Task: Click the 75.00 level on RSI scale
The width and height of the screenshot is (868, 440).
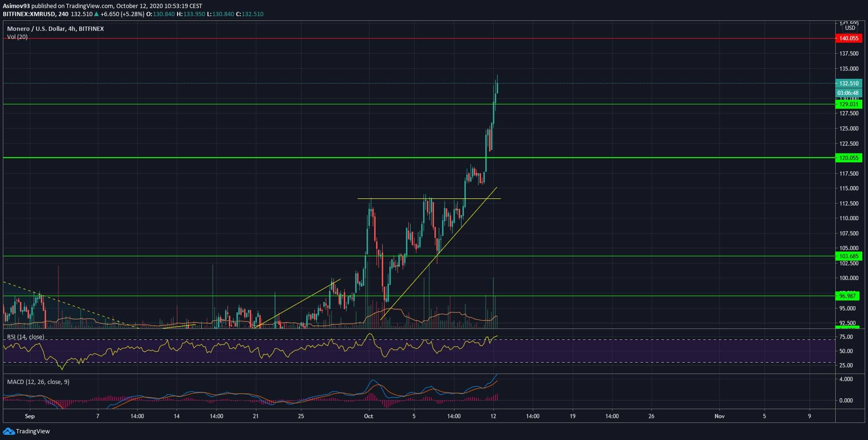Action: click(846, 337)
